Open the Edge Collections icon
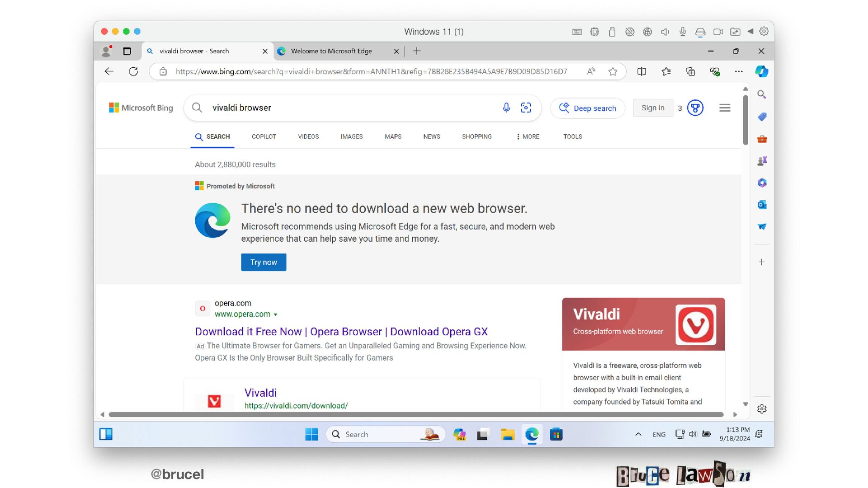This screenshot has height=488, width=868. click(690, 71)
